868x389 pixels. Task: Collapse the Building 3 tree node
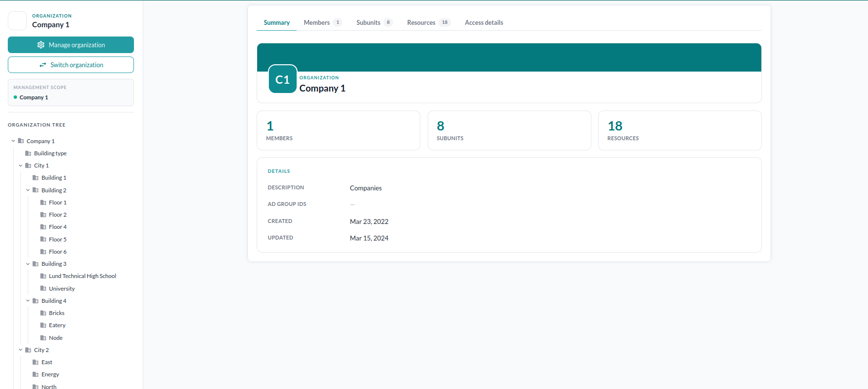[x=28, y=264]
